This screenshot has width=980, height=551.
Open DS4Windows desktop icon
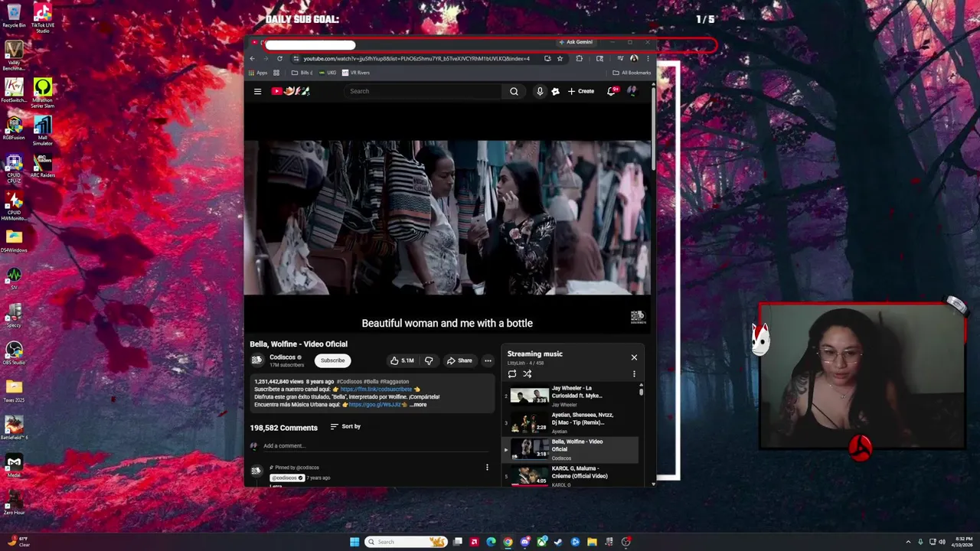tap(14, 240)
